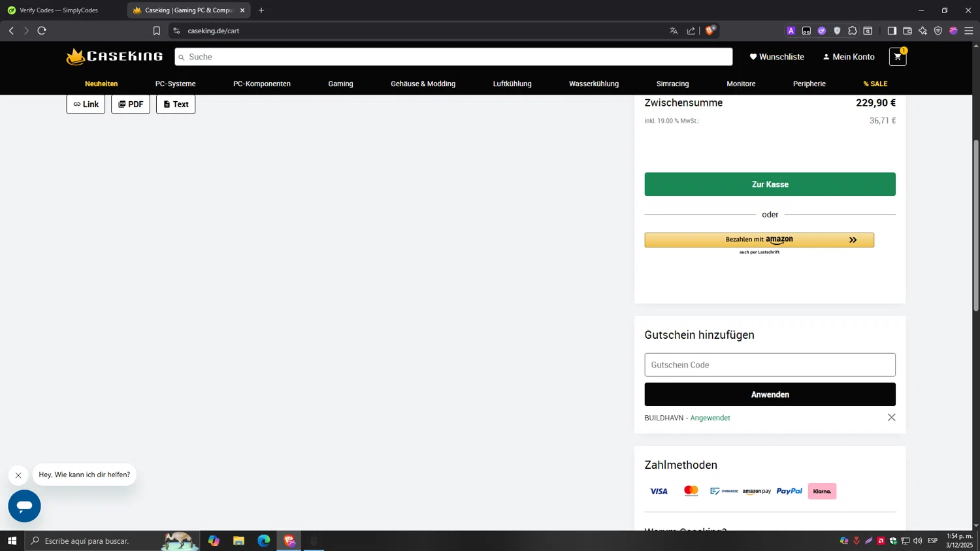
Task: Open Gehäuse & Modding menu
Action: 423,84
